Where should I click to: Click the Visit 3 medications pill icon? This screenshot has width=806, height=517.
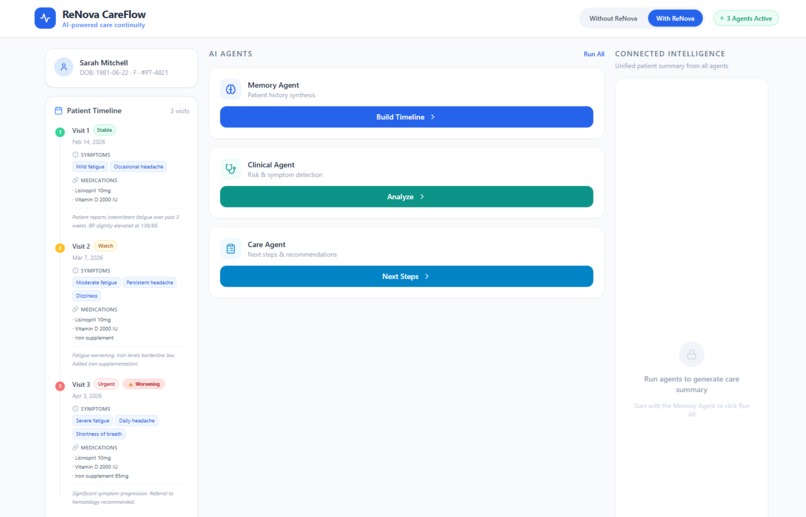pos(76,448)
